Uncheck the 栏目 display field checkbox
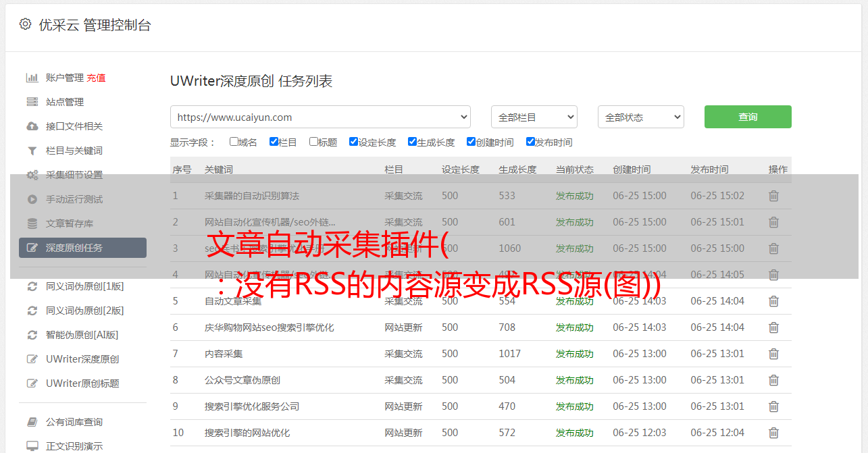 pos(274,142)
